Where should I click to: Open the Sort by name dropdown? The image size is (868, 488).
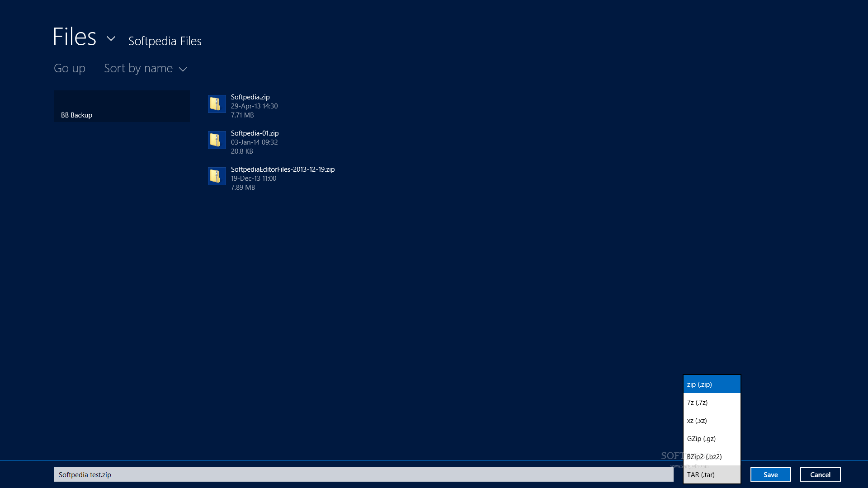[x=145, y=68]
